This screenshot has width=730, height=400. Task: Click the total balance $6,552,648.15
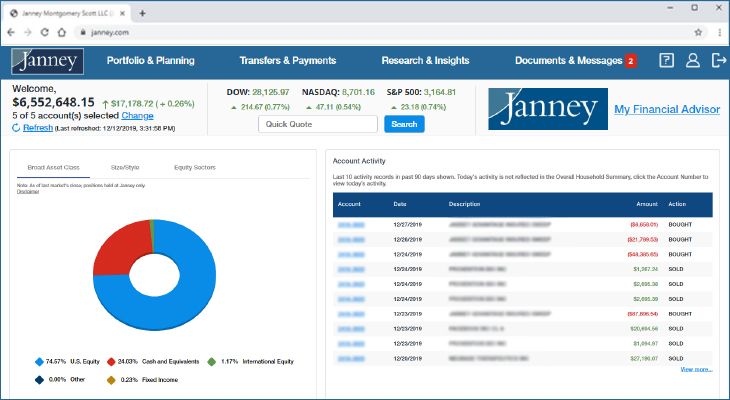(54, 102)
